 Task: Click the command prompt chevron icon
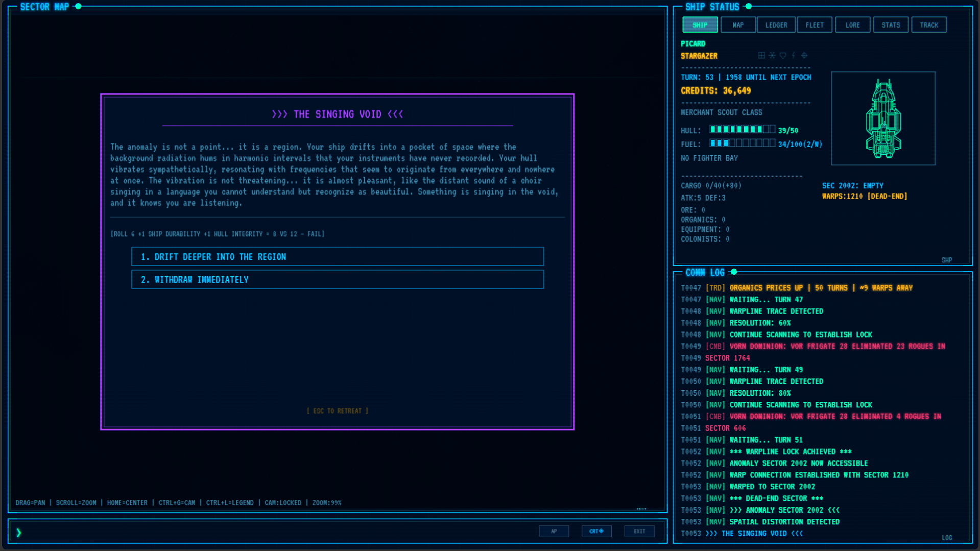coord(19,533)
